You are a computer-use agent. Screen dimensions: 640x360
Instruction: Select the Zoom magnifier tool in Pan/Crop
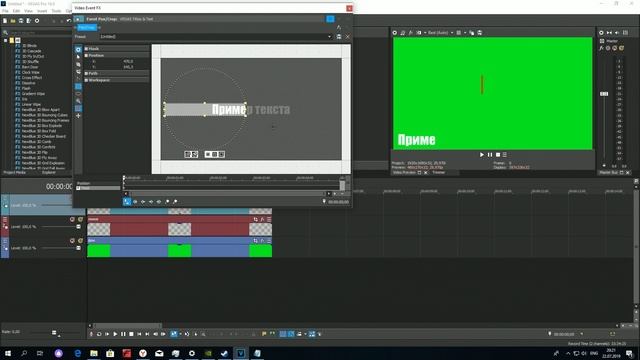click(78, 101)
